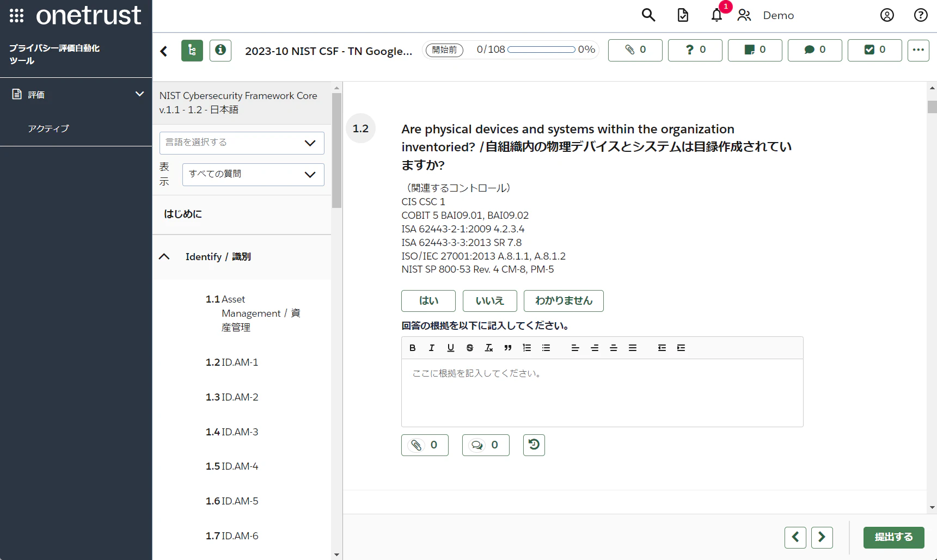This screenshot has width=937, height=560.
Task: Click the ここに根拠を記入してください text area
Action: [x=602, y=393]
